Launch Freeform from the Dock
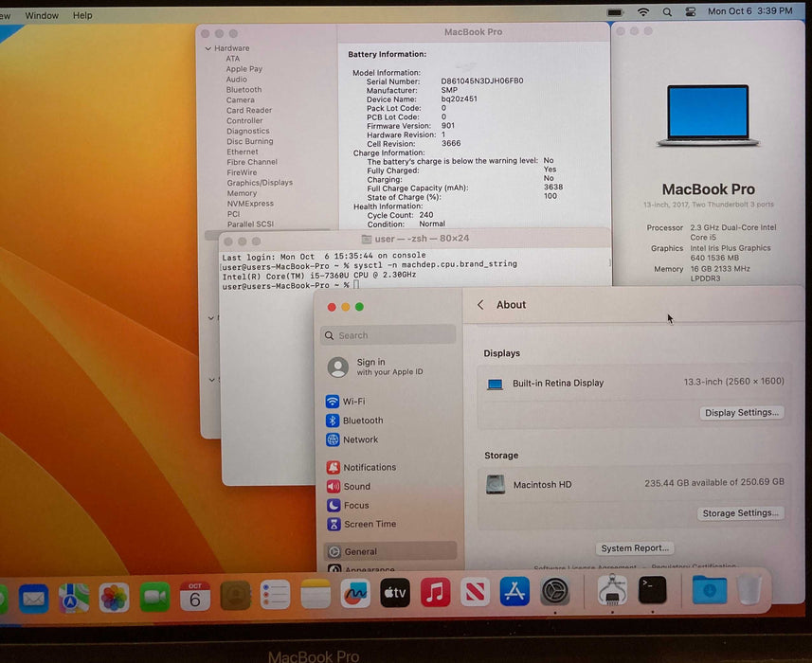Screen dimensions: 812x663 (354, 593)
